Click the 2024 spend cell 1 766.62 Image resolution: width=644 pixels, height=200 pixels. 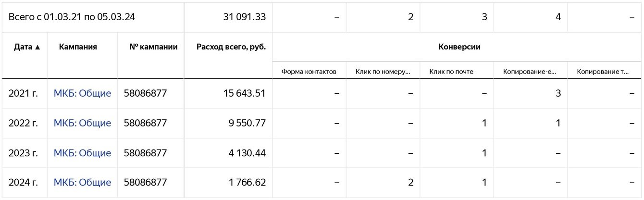pyautogui.click(x=248, y=183)
